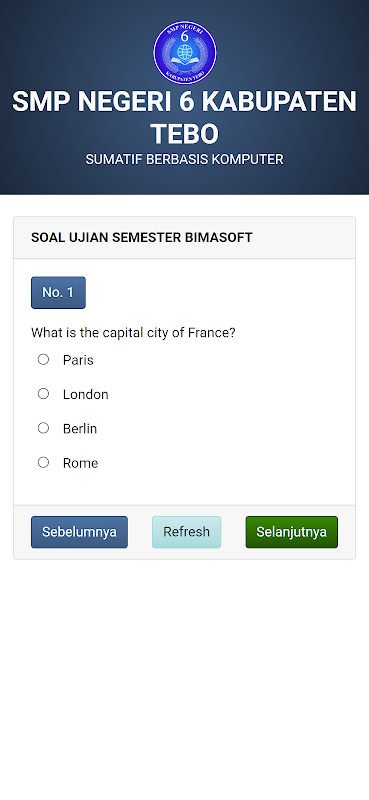The height and width of the screenshot is (800, 369).
Task: Choose the London radio button
Action: pyautogui.click(x=43, y=394)
